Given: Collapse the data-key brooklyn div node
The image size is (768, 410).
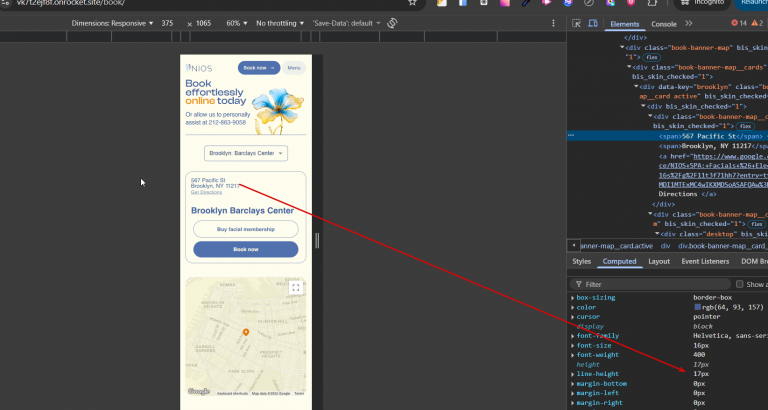Looking at the screenshot, I should [x=636, y=86].
